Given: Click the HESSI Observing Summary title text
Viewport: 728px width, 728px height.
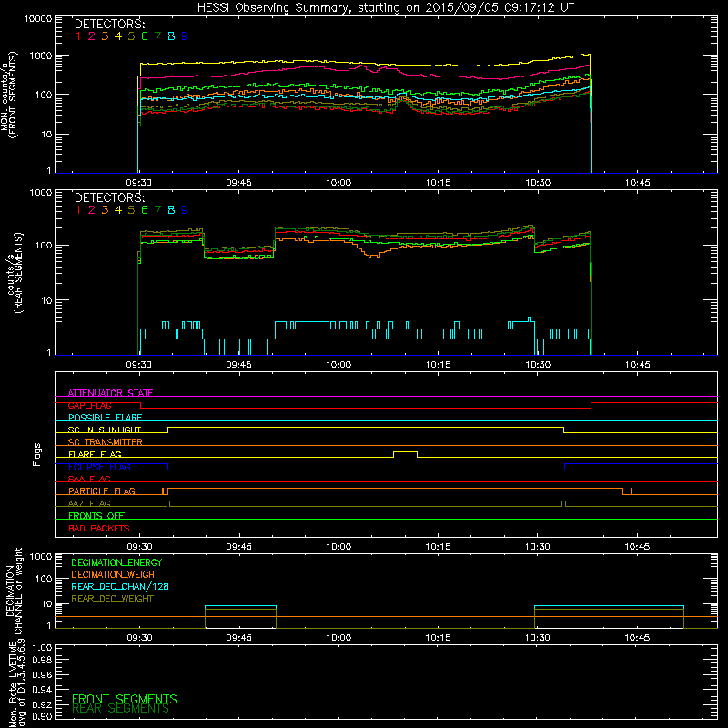Looking at the screenshot, I should (386, 8).
